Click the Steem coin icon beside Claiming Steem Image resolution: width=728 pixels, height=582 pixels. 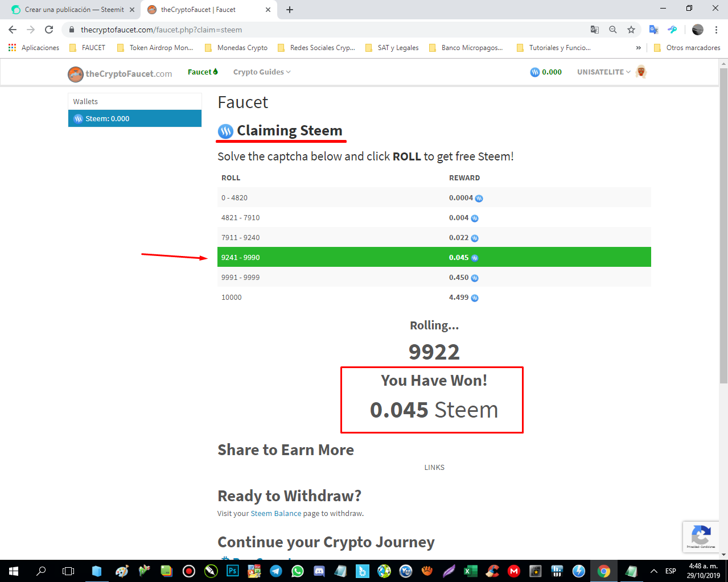(226, 131)
